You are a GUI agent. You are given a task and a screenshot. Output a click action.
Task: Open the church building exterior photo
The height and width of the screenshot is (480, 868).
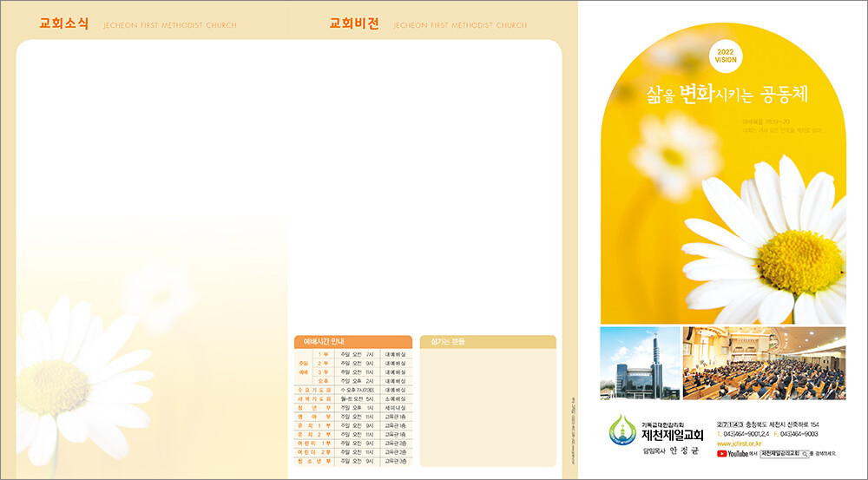[x=639, y=363]
